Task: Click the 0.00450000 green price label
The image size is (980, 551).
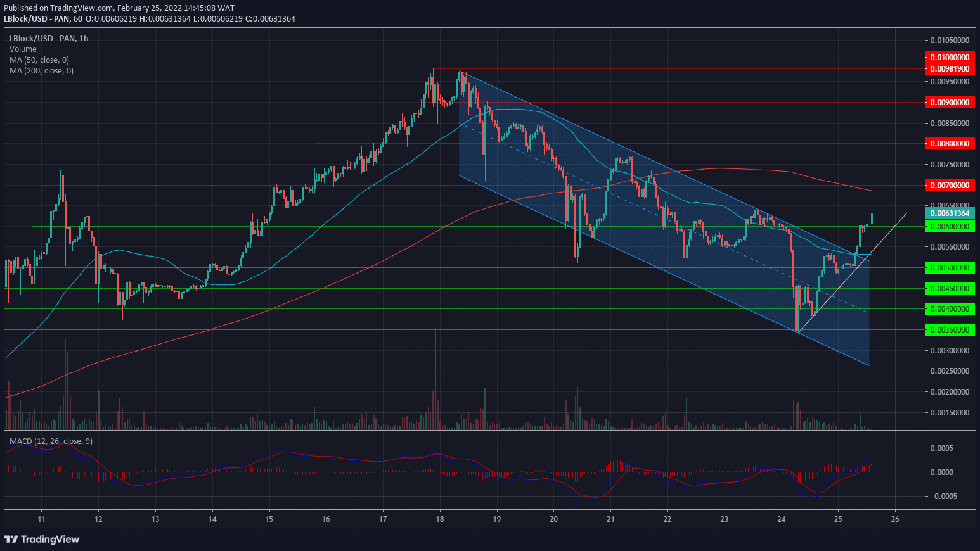Action: click(x=949, y=289)
